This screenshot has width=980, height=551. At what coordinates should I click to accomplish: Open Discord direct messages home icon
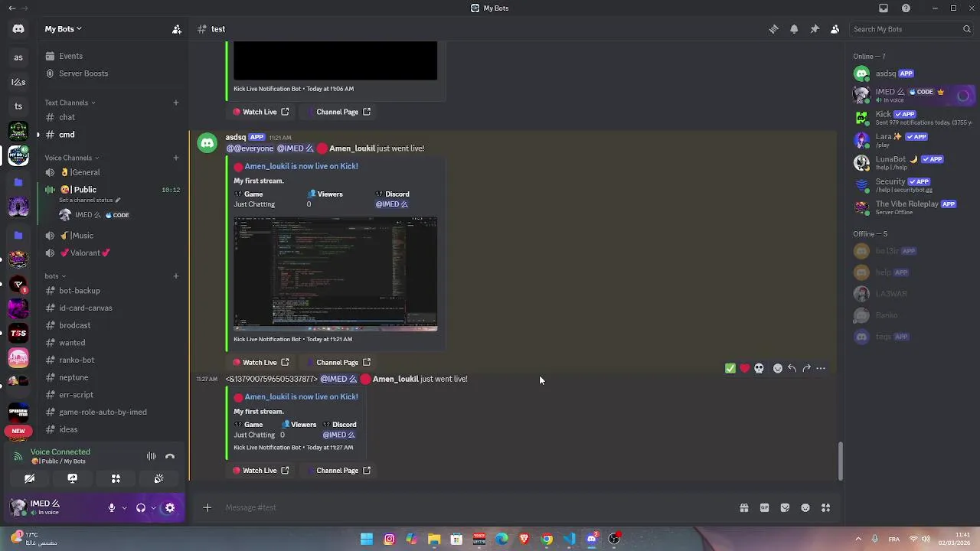coord(18,29)
